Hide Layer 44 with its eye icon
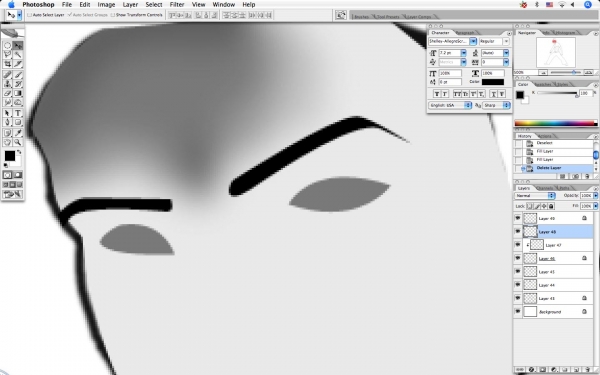Image resolution: width=600 pixels, height=375 pixels. pos(518,285)
